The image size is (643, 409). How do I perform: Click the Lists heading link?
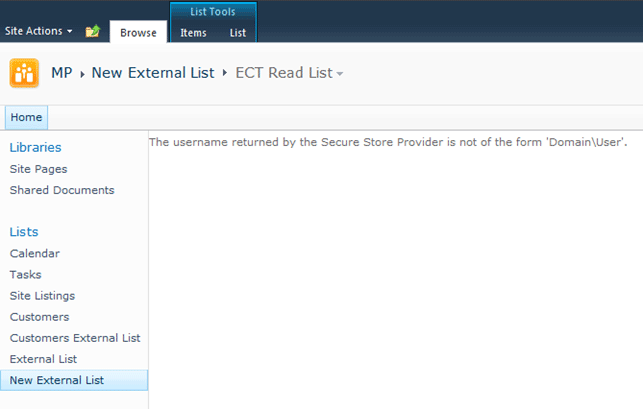tap(24, 232)
